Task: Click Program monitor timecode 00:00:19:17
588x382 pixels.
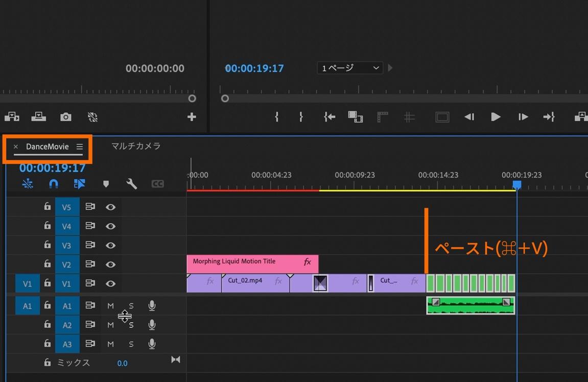Action: [x=254, y=68]
